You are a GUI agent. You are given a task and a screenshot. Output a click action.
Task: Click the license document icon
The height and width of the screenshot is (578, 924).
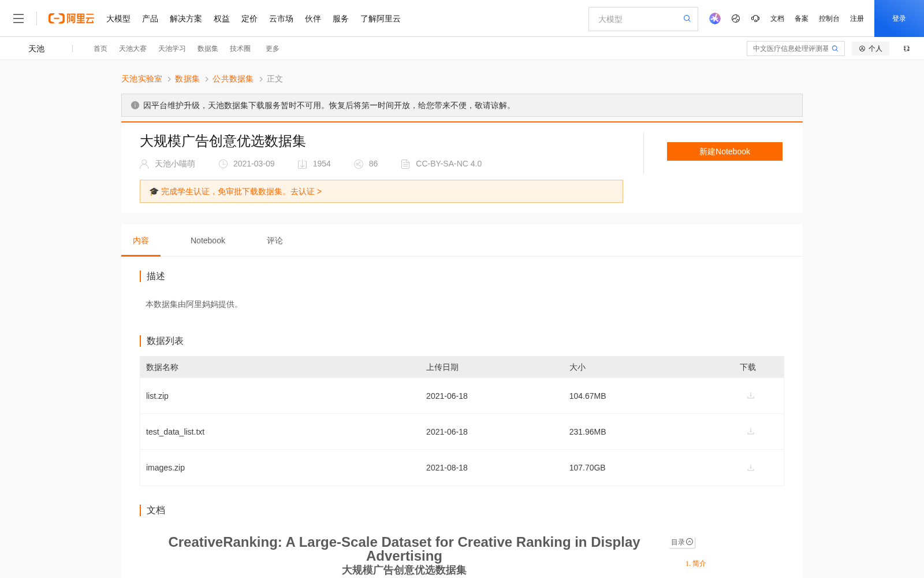pyautogui.click(x=405, y=164)
